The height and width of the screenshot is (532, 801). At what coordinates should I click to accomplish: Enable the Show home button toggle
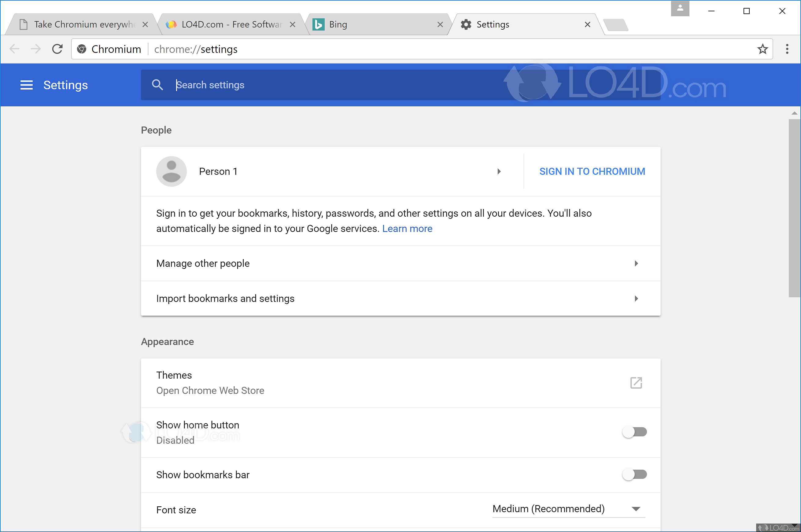tap(634, 432)
